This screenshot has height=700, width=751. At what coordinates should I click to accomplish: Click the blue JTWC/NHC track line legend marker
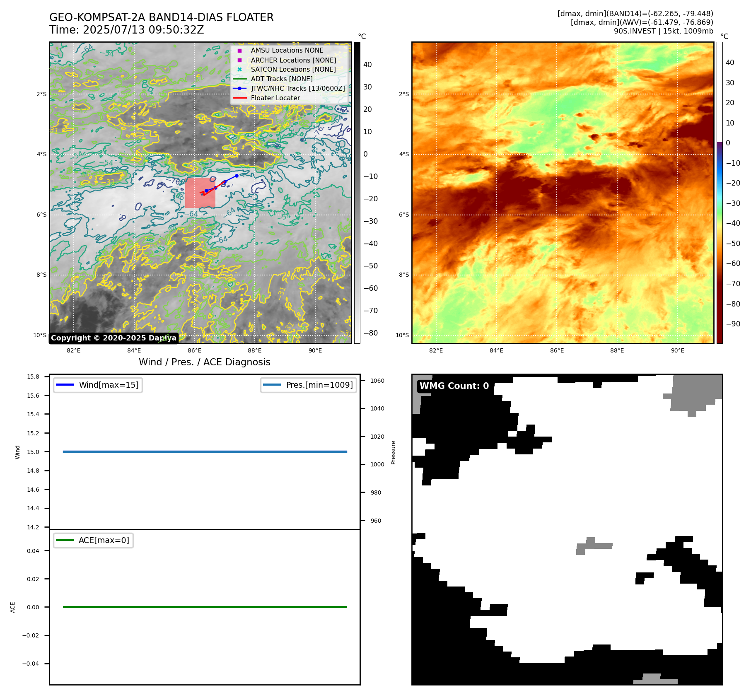(x=239, y=88)
